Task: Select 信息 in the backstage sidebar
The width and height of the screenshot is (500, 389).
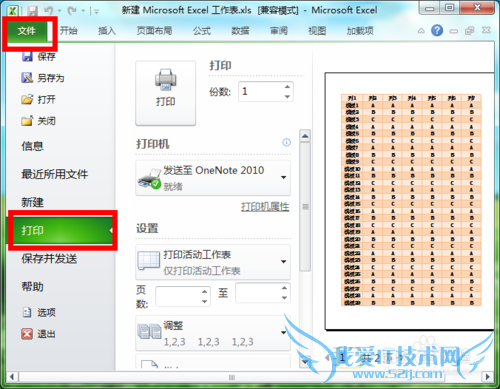Action: click(x=32, y=146)
